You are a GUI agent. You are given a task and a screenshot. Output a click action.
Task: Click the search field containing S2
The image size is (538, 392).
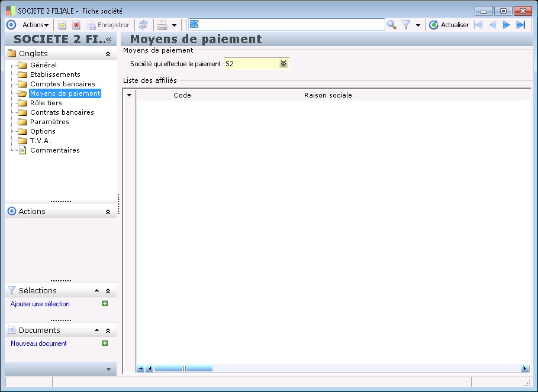(286, 24)
